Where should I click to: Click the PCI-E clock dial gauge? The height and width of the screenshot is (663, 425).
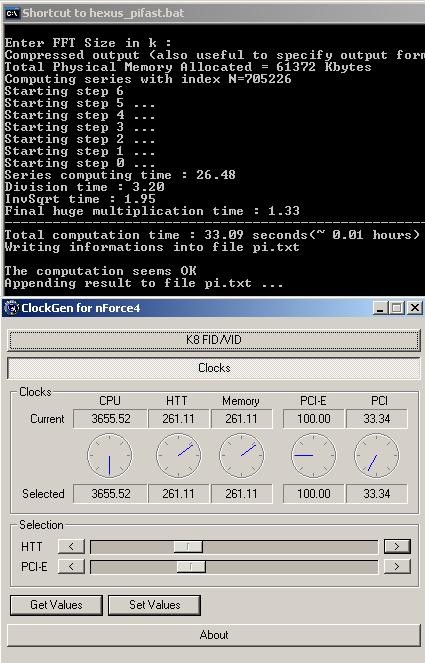click(313, 456)
